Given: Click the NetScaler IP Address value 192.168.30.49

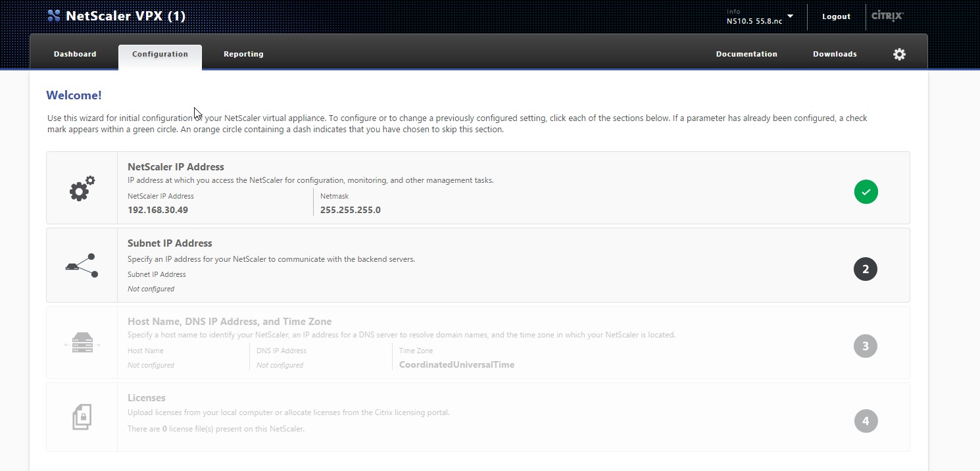Looking at the screenshot, I should pos(158,211).
